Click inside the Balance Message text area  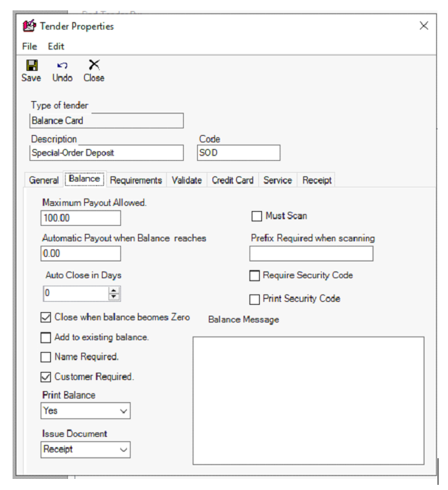click(x=309, y=401)
